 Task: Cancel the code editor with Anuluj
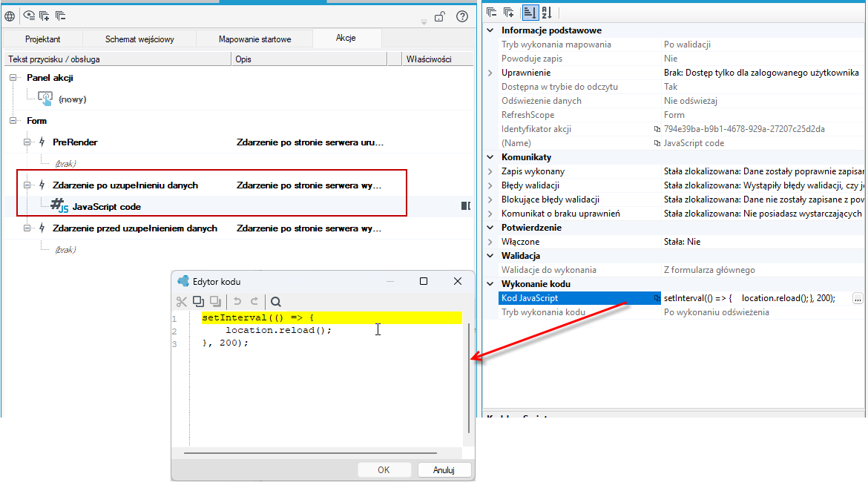444,469
